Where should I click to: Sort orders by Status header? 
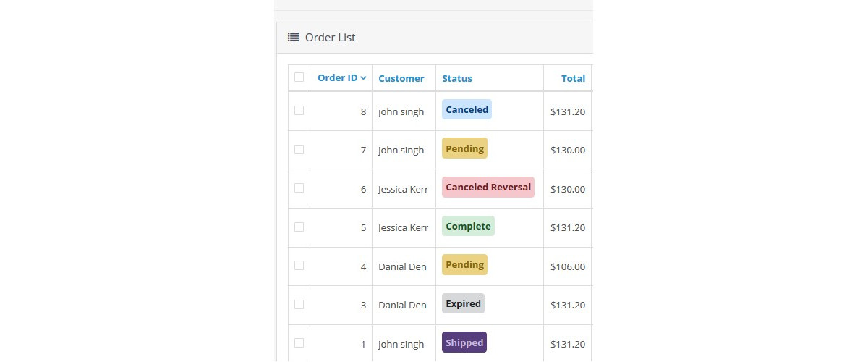(x=457, y=78)
